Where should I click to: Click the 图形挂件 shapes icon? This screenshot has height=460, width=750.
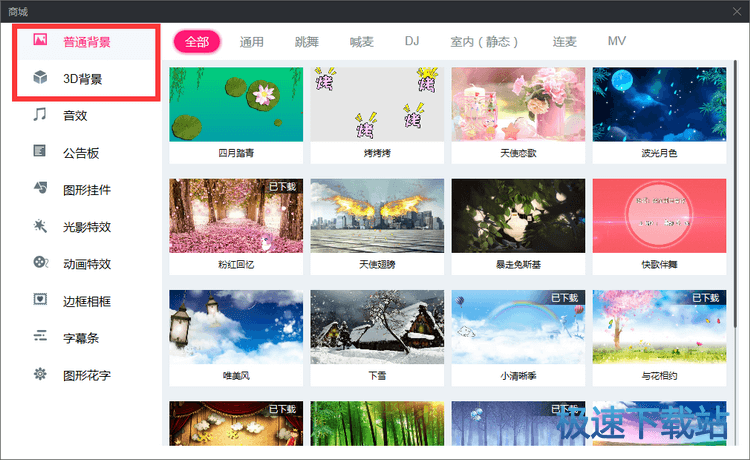[40, 188]
